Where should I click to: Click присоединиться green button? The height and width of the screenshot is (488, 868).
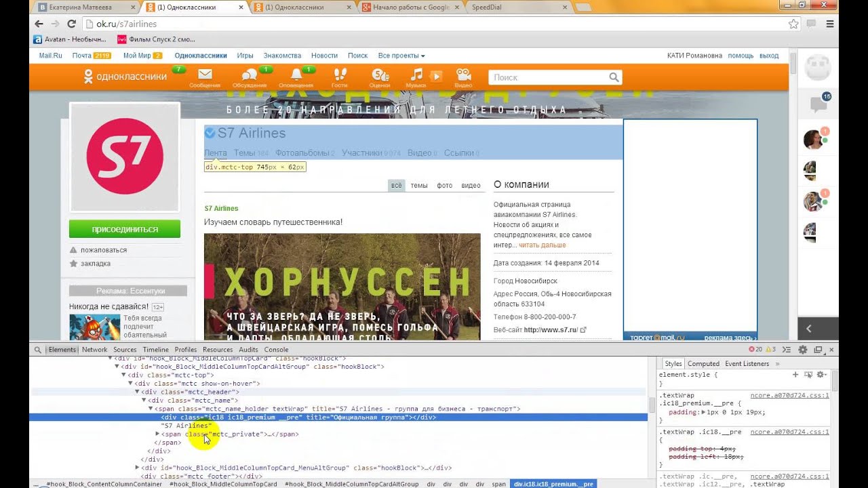point(125,229)
